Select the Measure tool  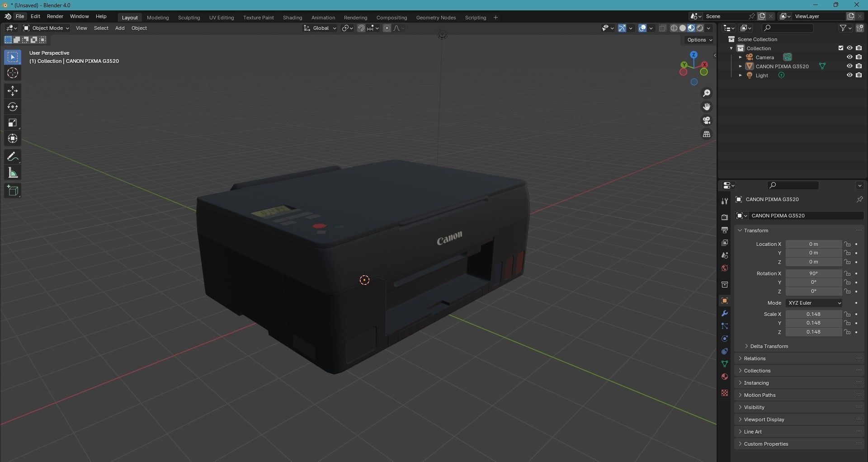(x=13, y=173)
